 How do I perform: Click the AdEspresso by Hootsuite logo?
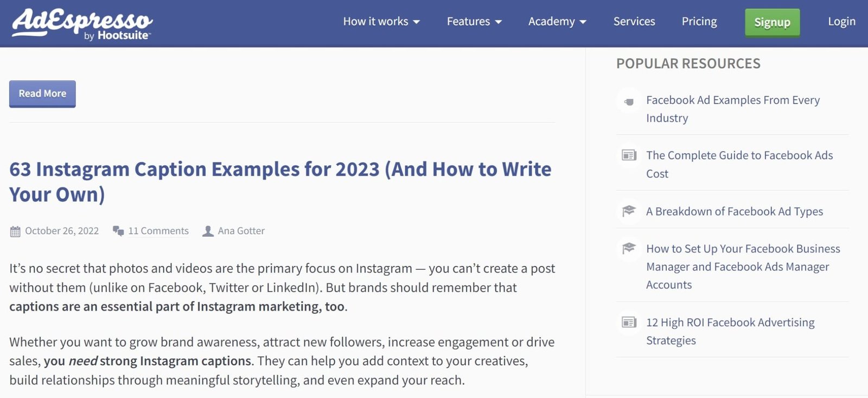[x=80, y=22]
